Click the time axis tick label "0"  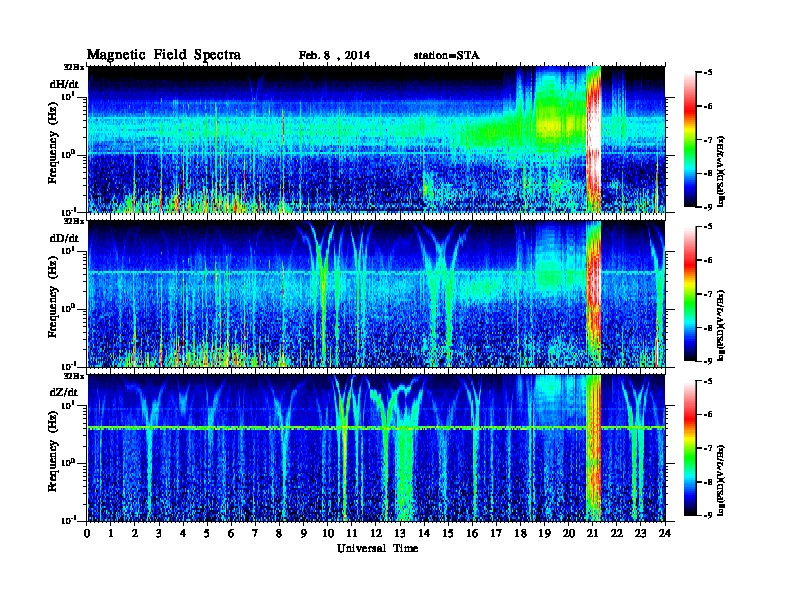[x=87, y=533]
